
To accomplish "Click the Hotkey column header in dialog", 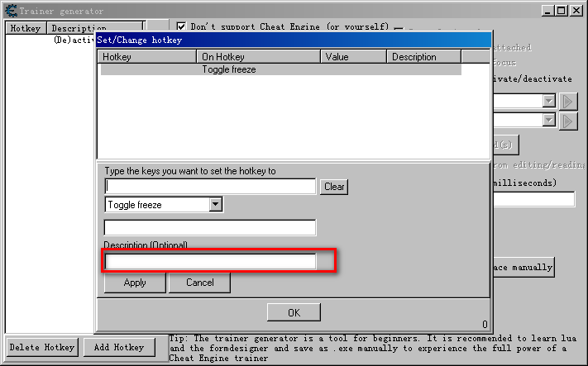I will tap(147, 57).
